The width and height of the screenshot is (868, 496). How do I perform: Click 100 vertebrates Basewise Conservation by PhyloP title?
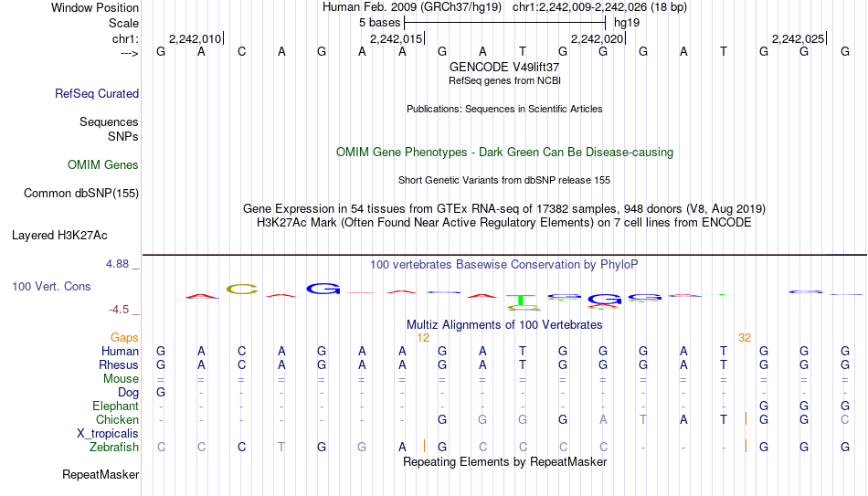[x=504, y=265]
